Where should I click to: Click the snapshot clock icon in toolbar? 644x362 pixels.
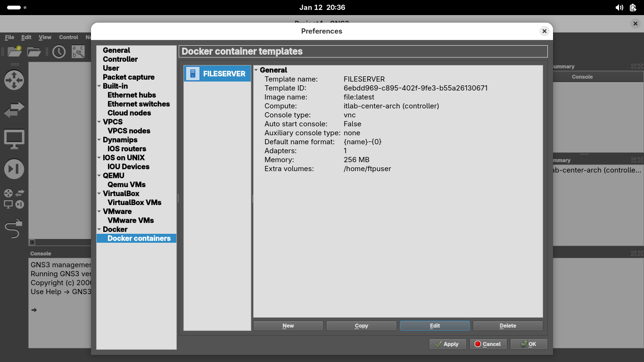tap(59, 51)
